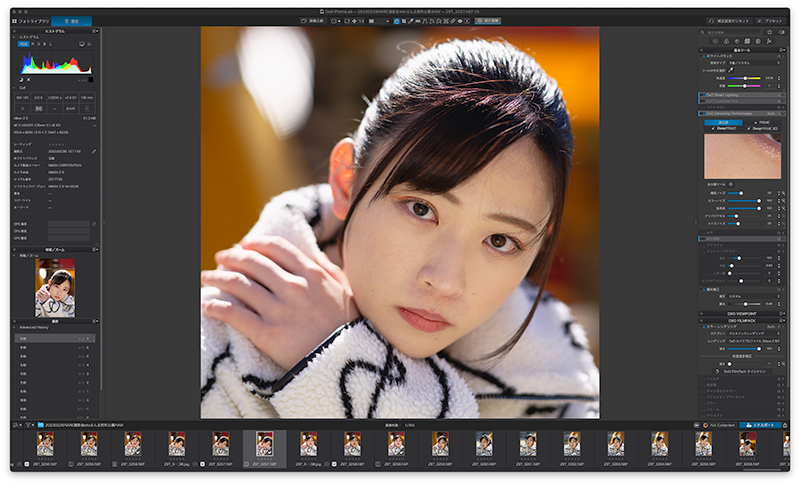Open the rendering camera profile dropdown
The height and width of the screenshot is (484, 800).
tap(753, 341)
